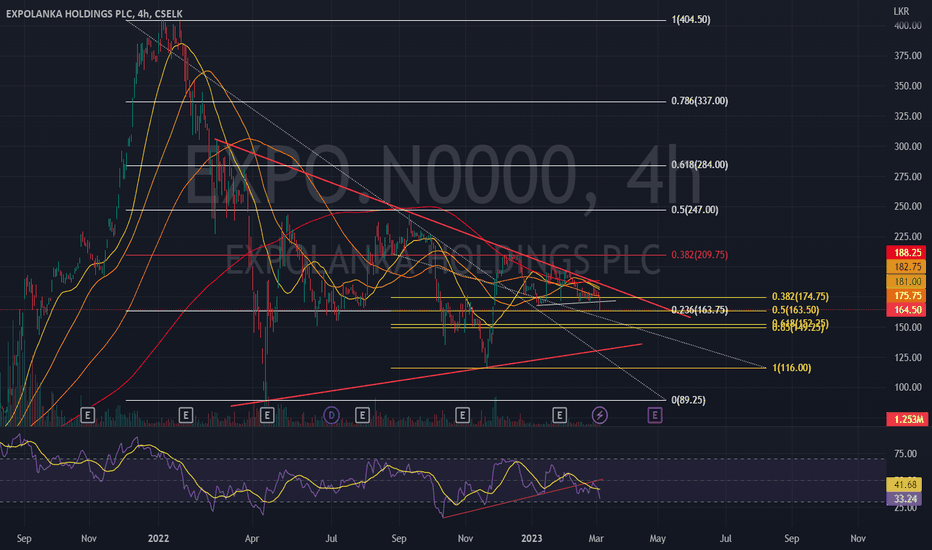Open the earnings E marker above Nov 2021

87,415
